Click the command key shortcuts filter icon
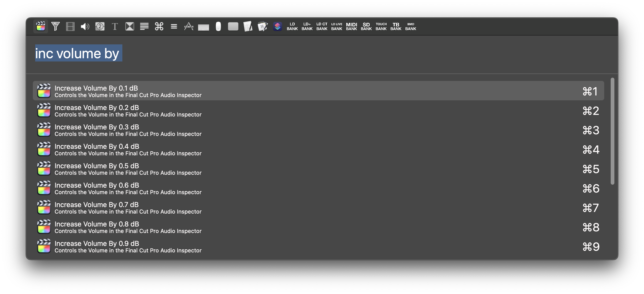Screen dimensions: 644x294 tap(159, 26)
